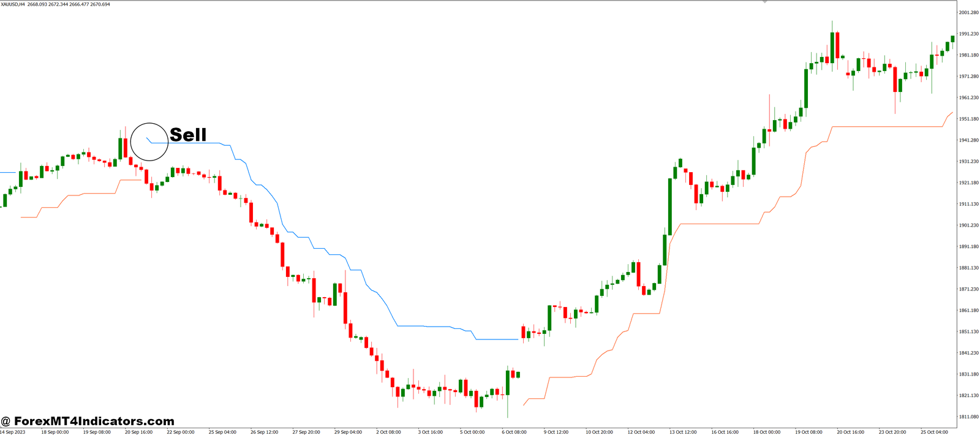Select the black circle marking the sell signal
Viewport: 980px width, 435px height.
(149, 142)
